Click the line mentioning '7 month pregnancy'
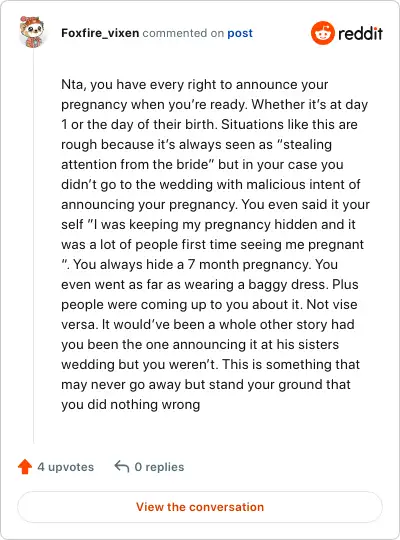Viewport: 400px width, 540px height. [x=199, y=264]
